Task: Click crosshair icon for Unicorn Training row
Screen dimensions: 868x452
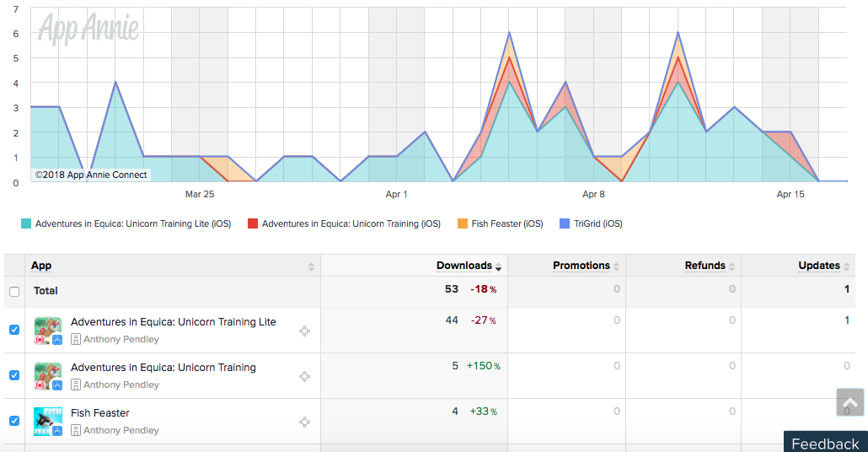Action: (x=304, y=377)
